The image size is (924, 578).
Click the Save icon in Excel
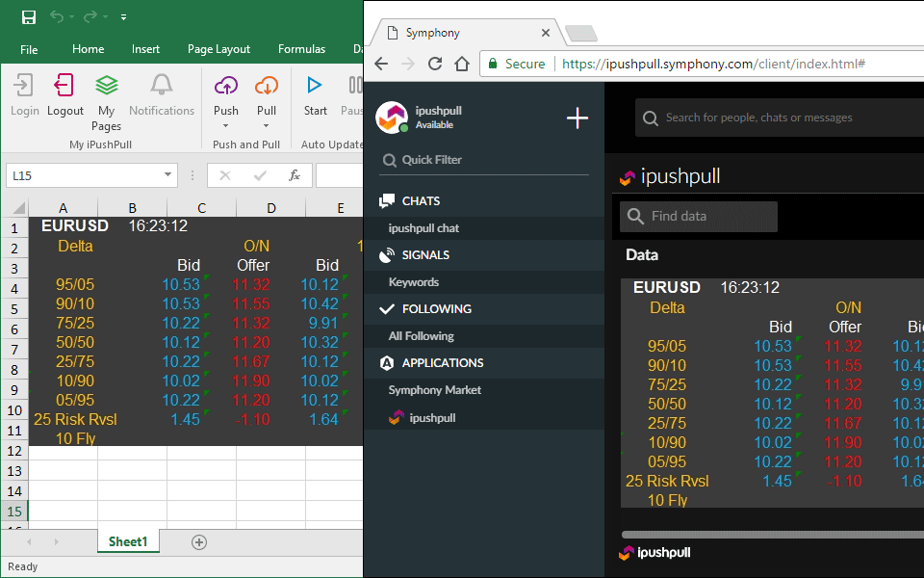[28, 17]
